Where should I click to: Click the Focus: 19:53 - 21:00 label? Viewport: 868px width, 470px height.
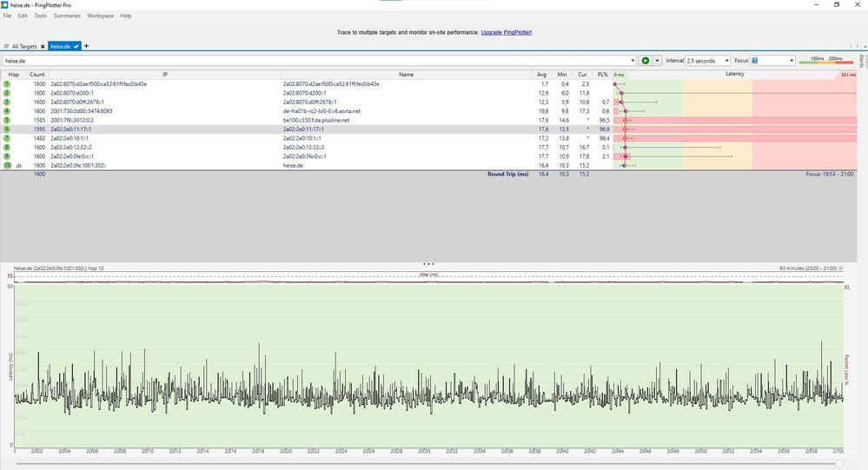point(830,174)
